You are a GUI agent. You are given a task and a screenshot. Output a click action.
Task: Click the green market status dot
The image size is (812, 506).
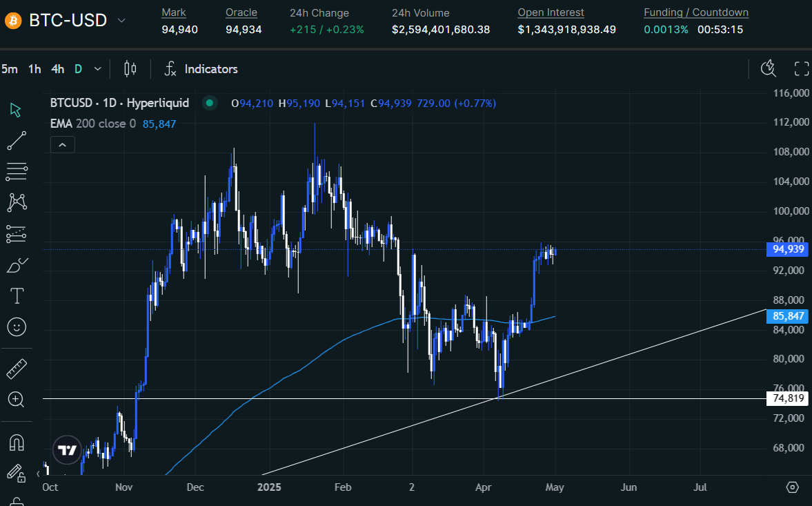[210, 103]
